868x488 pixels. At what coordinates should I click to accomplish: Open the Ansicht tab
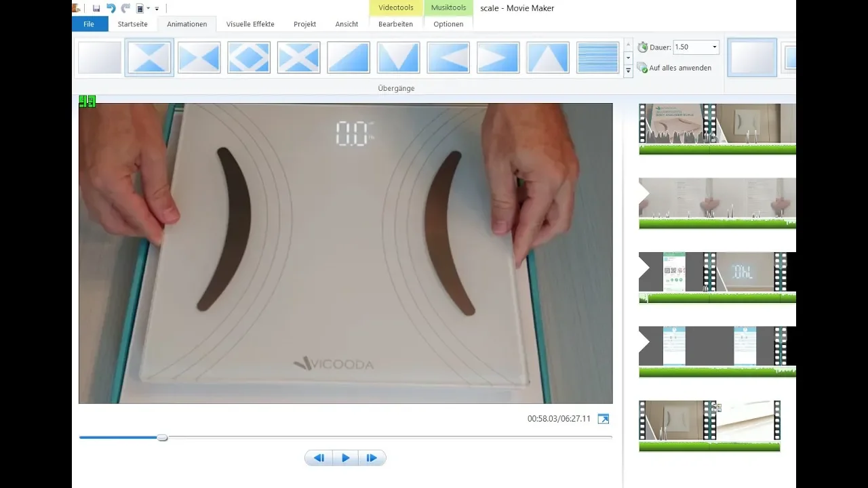click(x=347, y=24)
